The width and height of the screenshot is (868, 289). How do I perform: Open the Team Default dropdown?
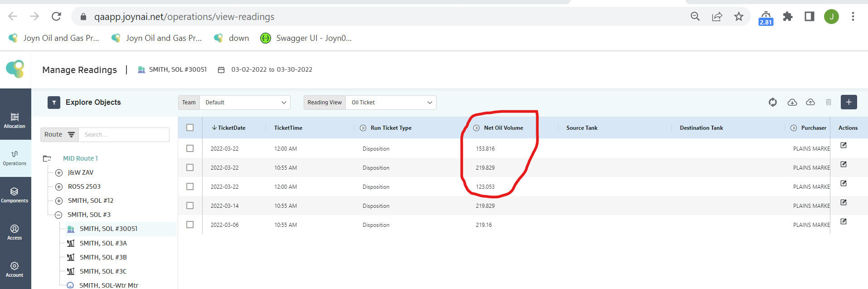(x=245, y=103)
